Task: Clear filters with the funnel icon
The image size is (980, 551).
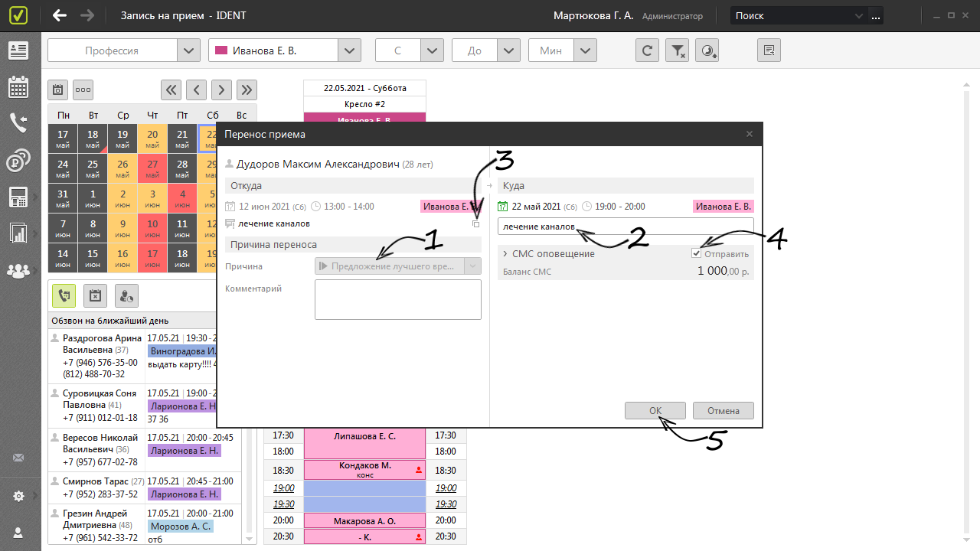Action: (x=678, y=51)
